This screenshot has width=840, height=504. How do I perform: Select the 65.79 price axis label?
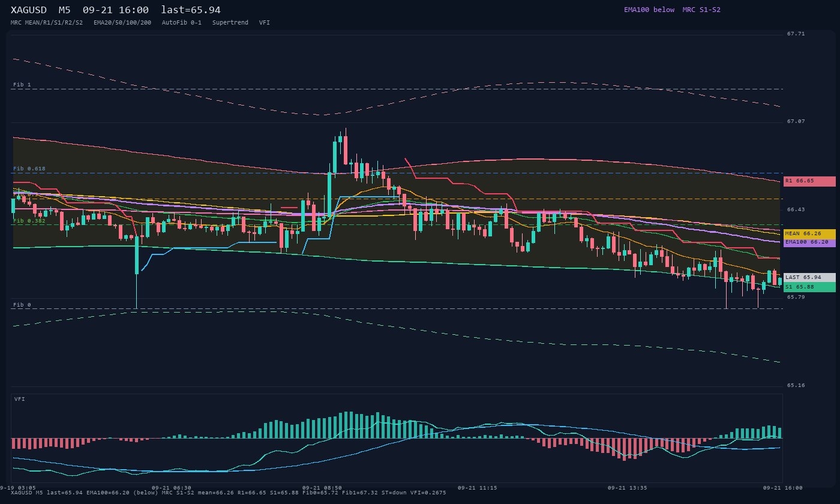click(796, 298)
